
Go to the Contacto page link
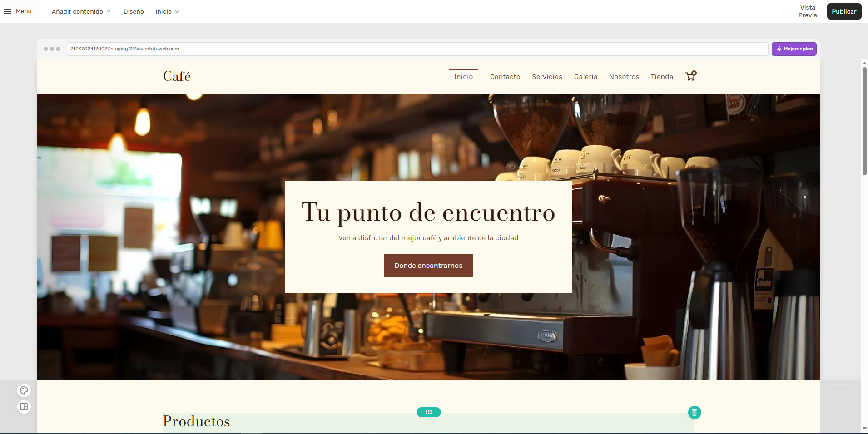click(x=505, y=77)
